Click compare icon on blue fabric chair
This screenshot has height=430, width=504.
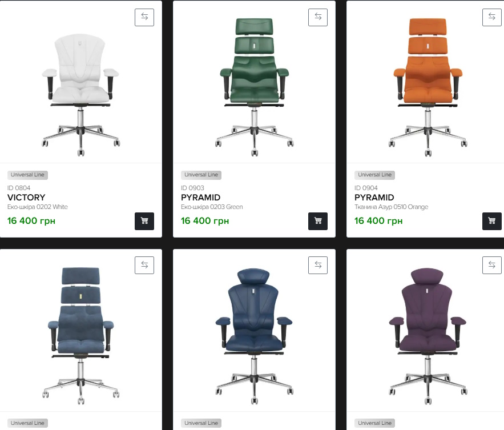tap(144, 265)
